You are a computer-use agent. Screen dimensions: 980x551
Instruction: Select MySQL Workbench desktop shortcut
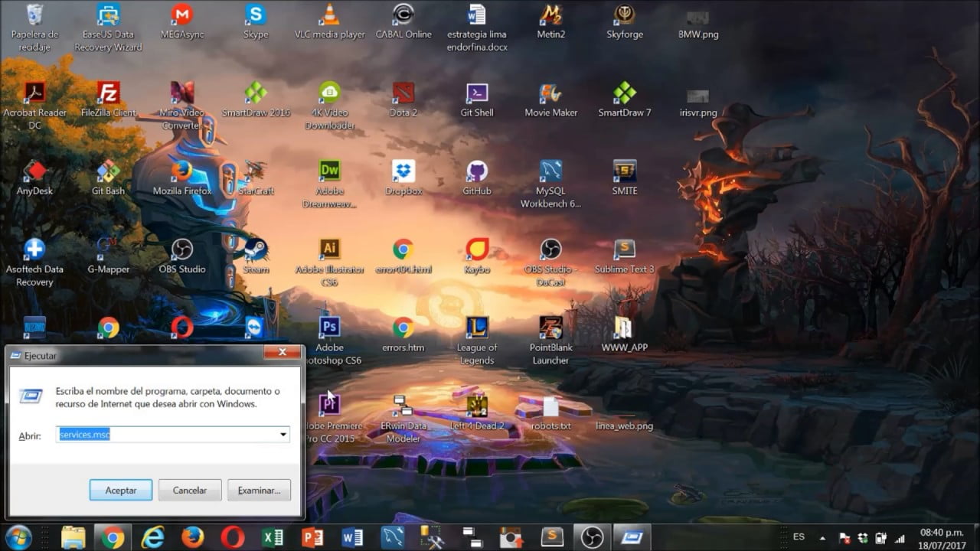[x=550, y=184]
